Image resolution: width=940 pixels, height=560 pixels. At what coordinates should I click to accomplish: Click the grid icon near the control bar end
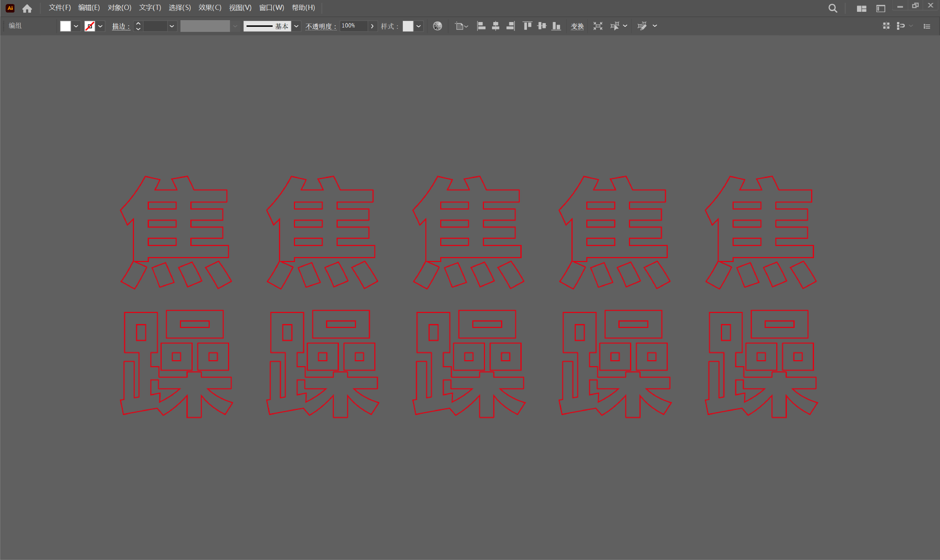pyautogui.click(x=886, y=26)
